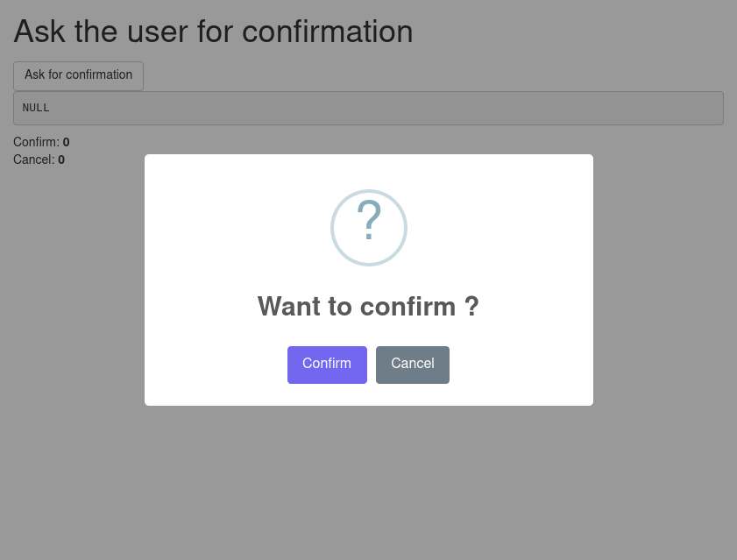Select the bold zero beside "Confirm:"
Screen dimensions: 737x560
pos(66,142)
